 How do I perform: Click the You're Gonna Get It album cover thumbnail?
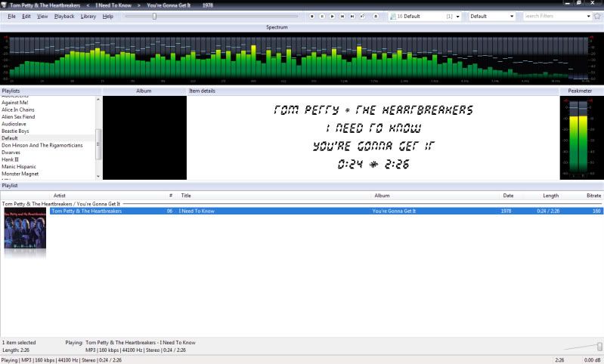pyautogui.click(x=25, y=228)
